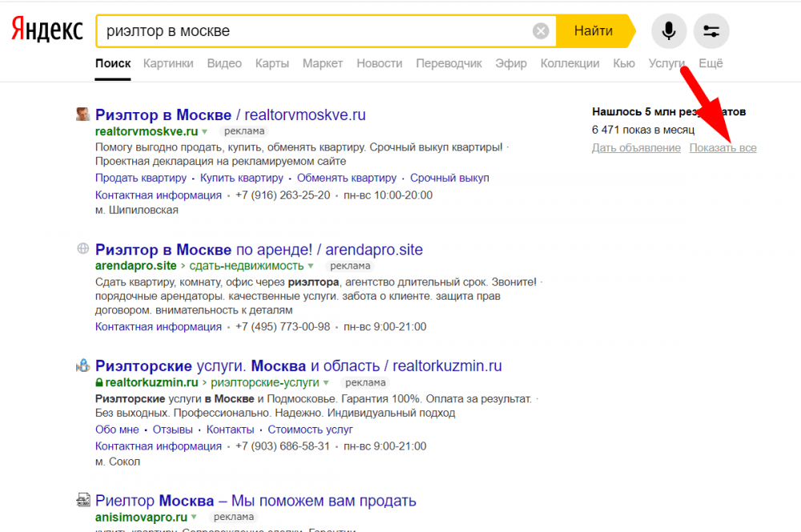Open the Карты tab
801x532 pixels.
[x=272, y=64]
